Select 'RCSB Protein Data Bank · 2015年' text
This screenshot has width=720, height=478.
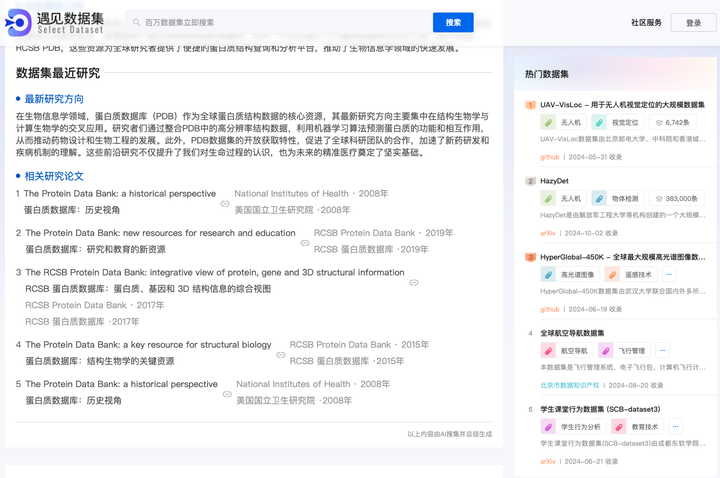click(x=359, y=344)
